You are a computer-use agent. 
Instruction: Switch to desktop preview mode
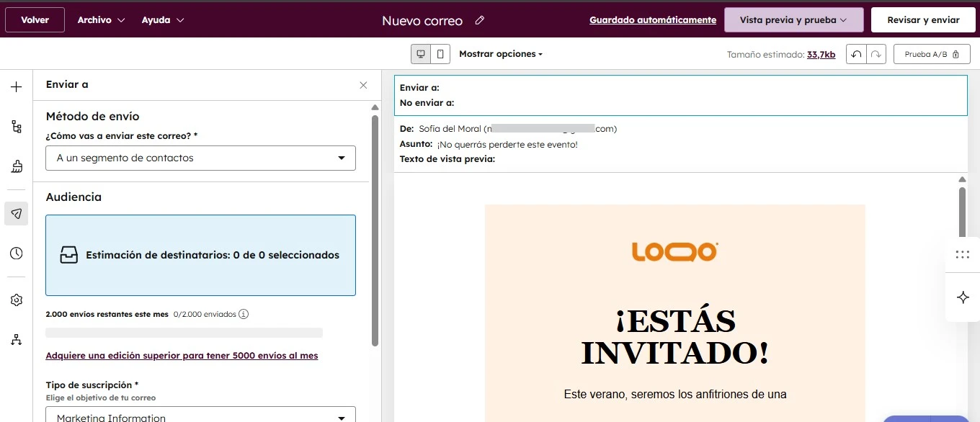(x=420, y=53)
